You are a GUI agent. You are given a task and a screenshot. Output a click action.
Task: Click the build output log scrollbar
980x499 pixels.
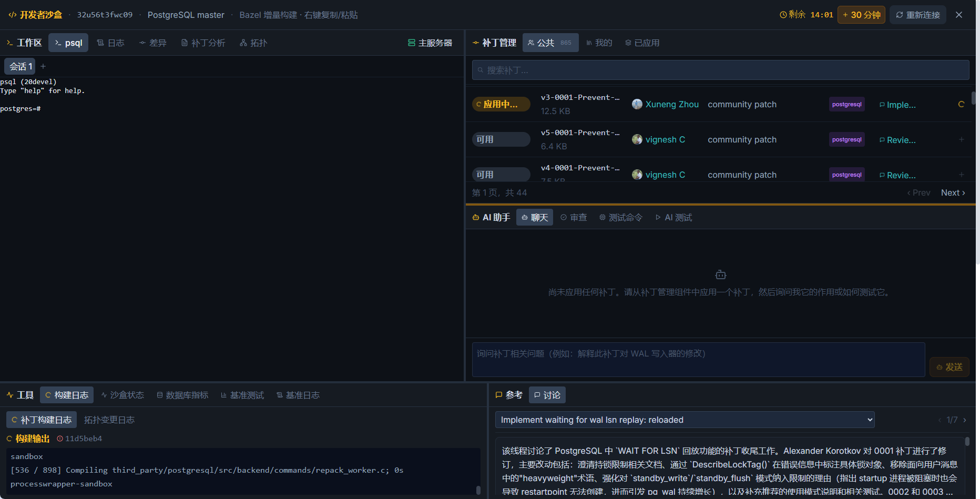478,490
